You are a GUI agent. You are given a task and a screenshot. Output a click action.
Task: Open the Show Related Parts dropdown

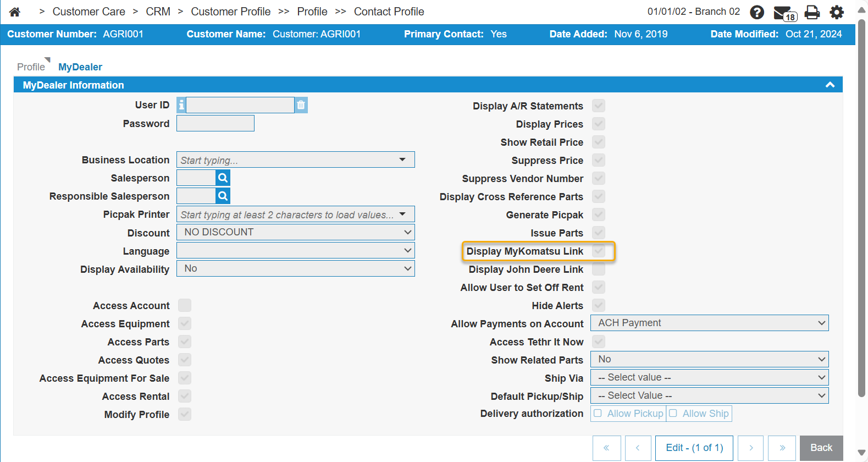[x=710, y=359]
